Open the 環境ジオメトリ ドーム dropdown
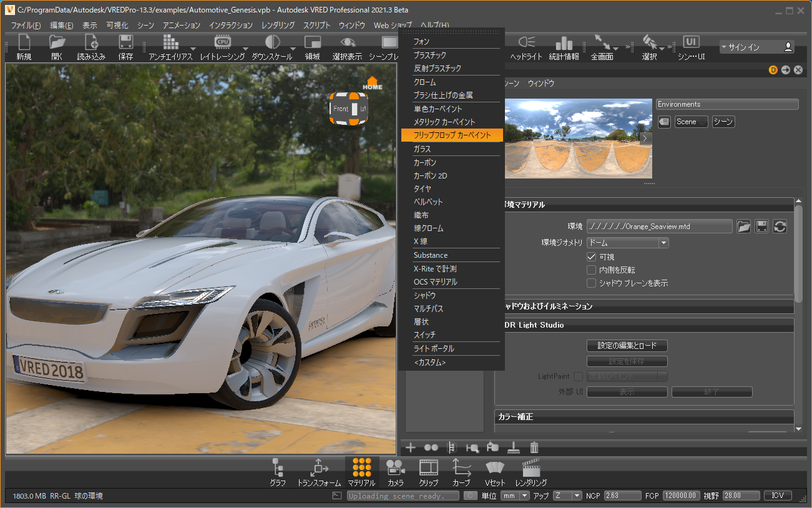Image resolution: width=812 pixels, height=508 pixels. point(627,243)
